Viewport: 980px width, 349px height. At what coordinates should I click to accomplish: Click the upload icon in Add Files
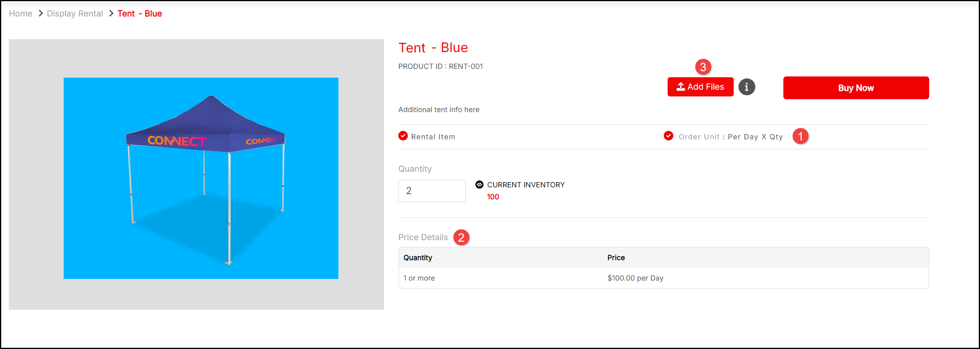[680, 87]
